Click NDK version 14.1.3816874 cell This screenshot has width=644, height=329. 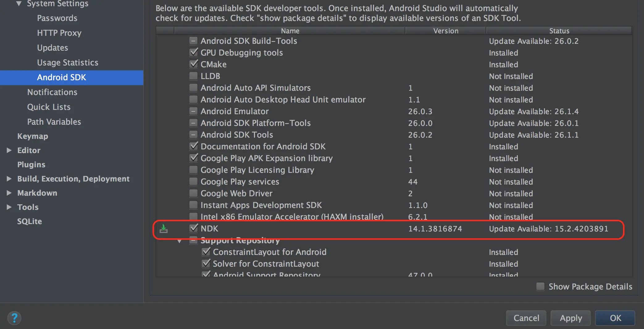[435, 229]
